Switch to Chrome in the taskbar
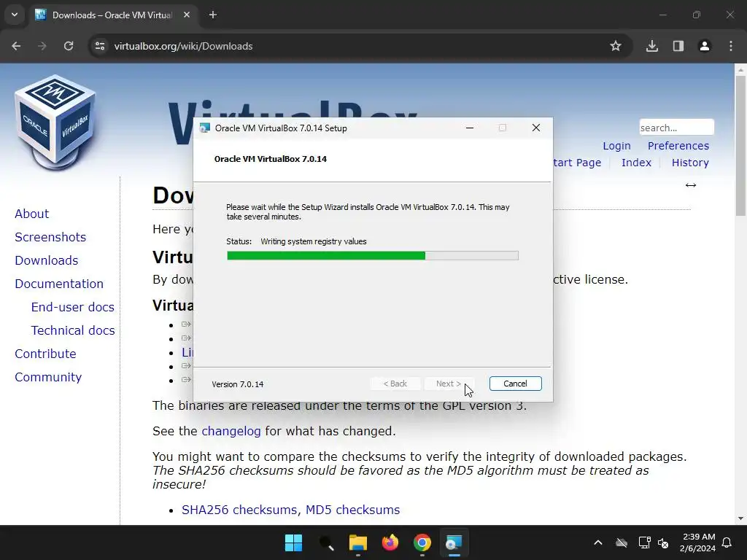 [x=422, y=542]
